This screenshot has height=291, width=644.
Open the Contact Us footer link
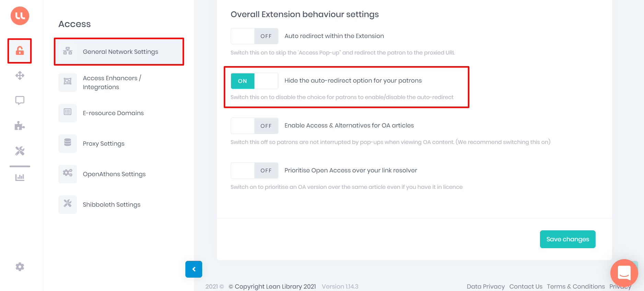[x=526, y=287]
